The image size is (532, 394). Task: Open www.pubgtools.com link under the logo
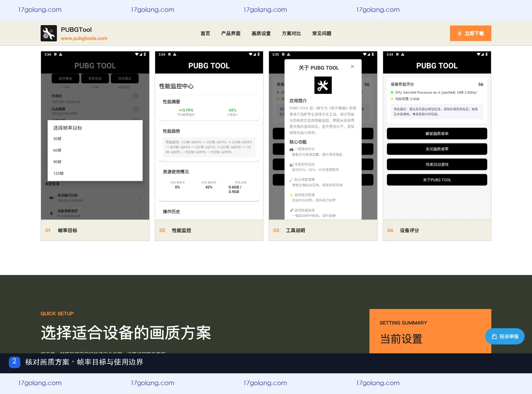point(84,38)
